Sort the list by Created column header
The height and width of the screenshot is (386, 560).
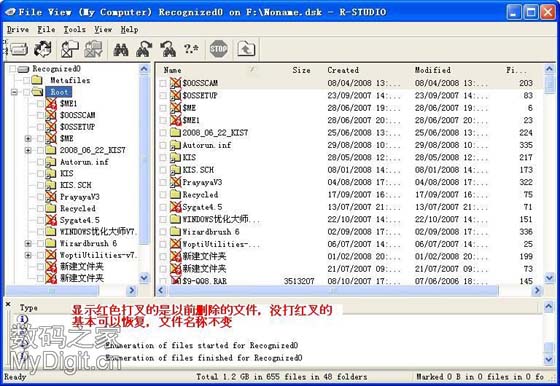pyautogui.click(x=343, y=70)
